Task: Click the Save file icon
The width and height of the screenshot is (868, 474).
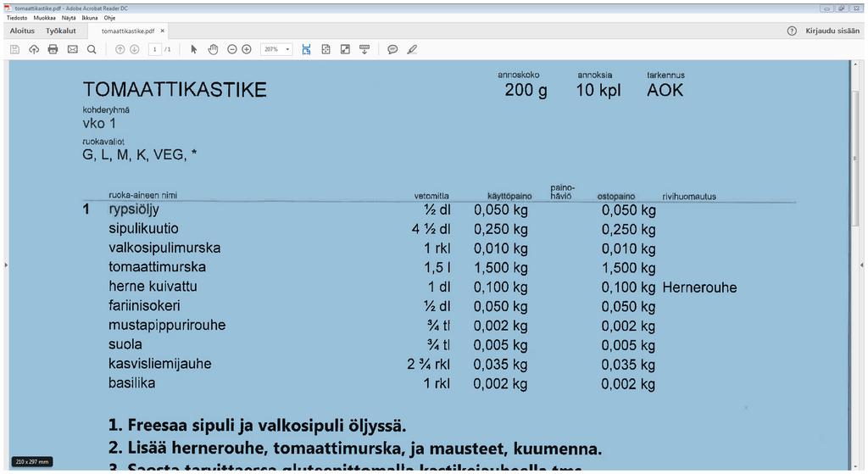Action: tap(15, 49)
